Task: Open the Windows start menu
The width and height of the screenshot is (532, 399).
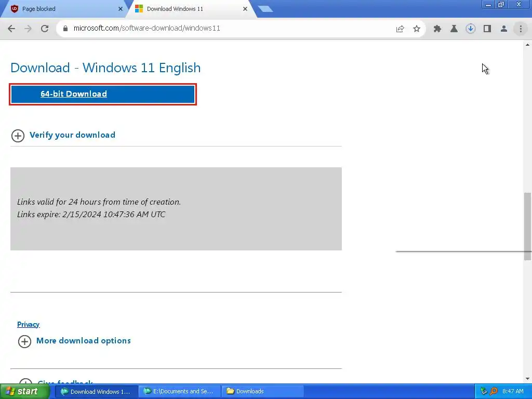Action: coord(25,392)
